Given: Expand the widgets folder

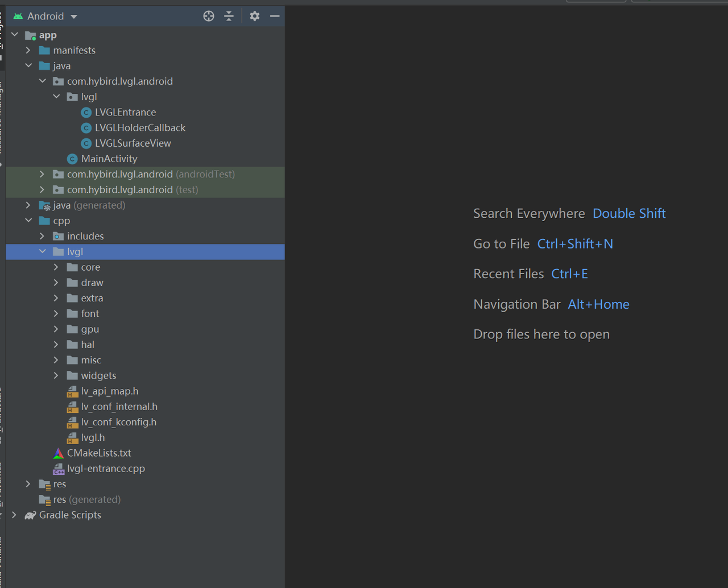Looking at the screenshot, I should tap(56, 375).
